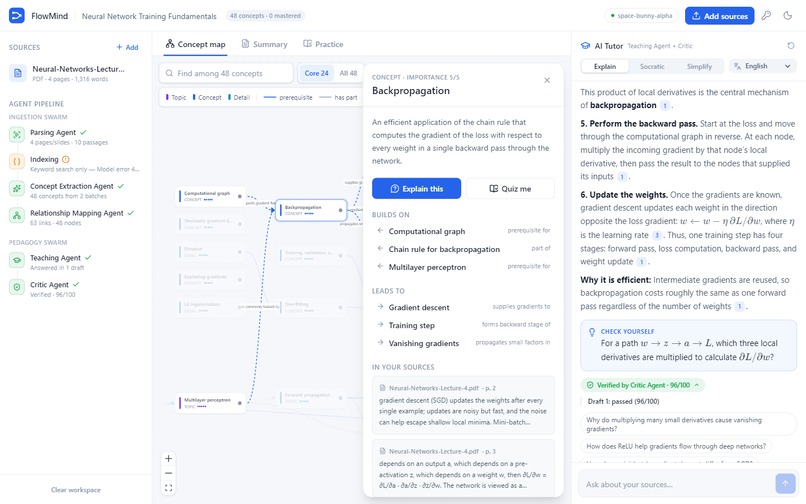Open Vanishing gradients under Leads to

pos(463,344)
